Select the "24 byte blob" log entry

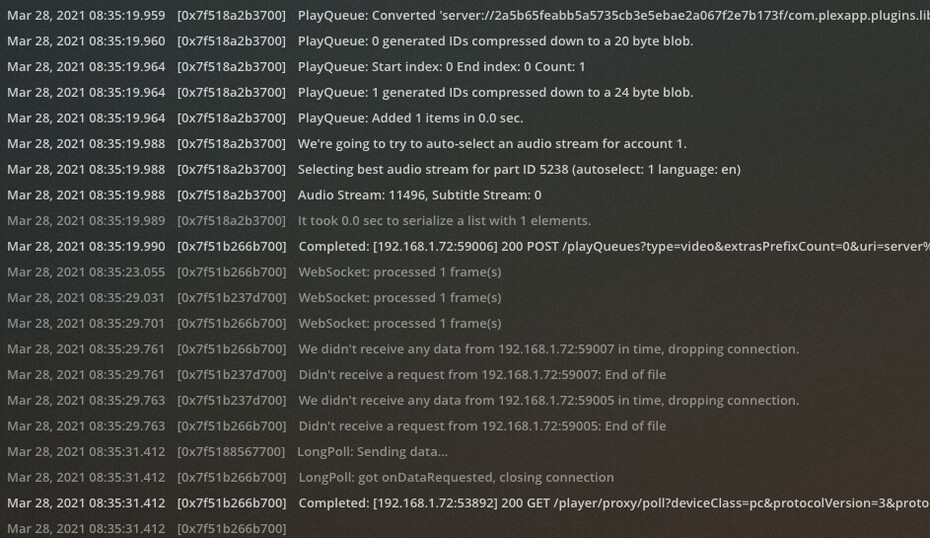[x=495, y=93]
